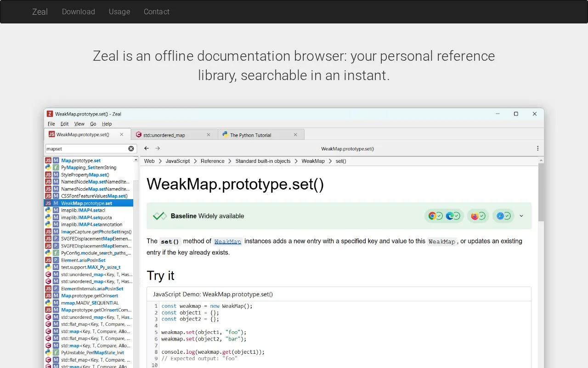Click the C++ icon on the std::unordered_map tab

click(x=139, y=135)
